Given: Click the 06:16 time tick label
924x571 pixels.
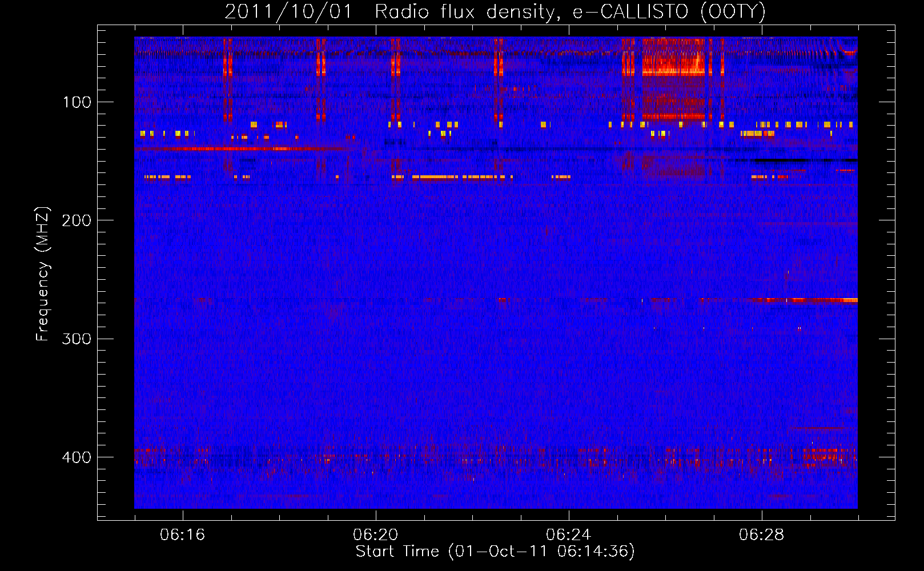Looking at the screenshot, I should [x=183, y=535].
